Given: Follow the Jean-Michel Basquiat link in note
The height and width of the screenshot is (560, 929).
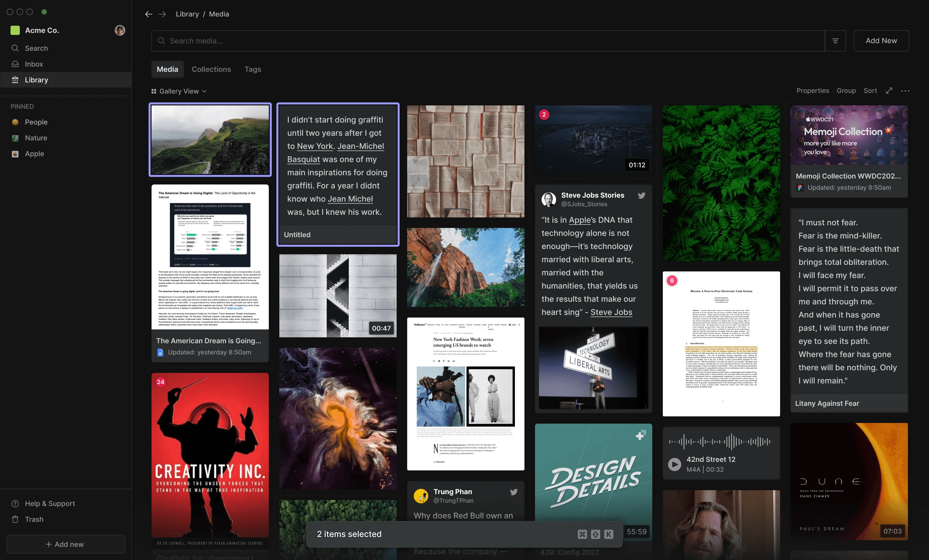Looking at the screenshot, I should 336,153.
